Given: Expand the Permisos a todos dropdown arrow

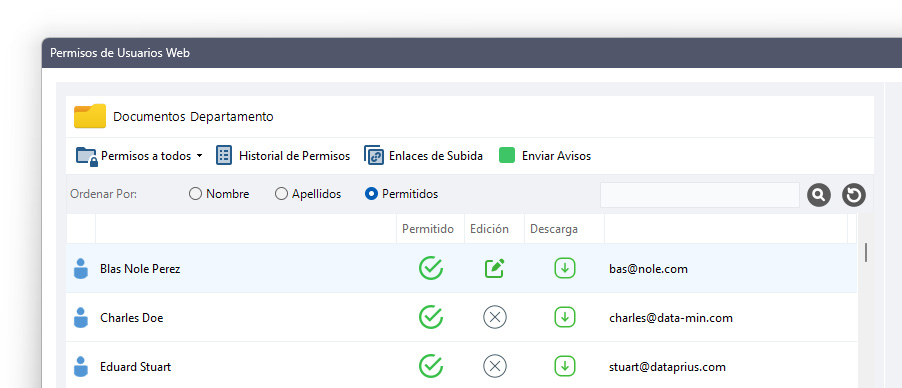Looking at the screenshot, I should point(199,156).
